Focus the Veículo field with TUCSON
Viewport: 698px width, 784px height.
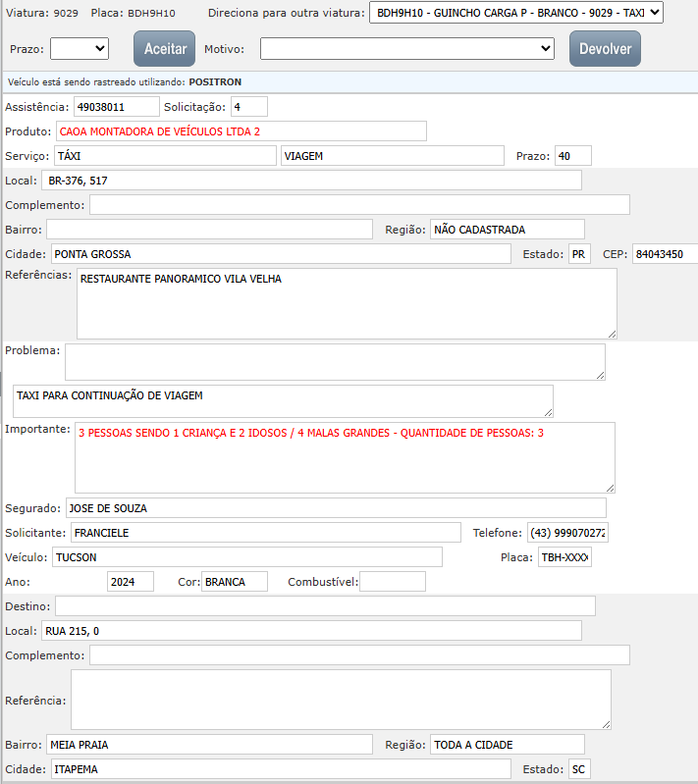pos(246,557)
